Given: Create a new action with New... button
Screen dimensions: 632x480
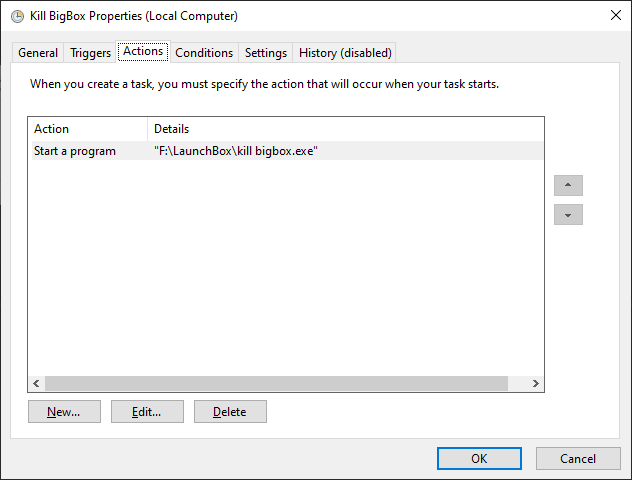Looking at the screenshot, I should coord(64,411).
